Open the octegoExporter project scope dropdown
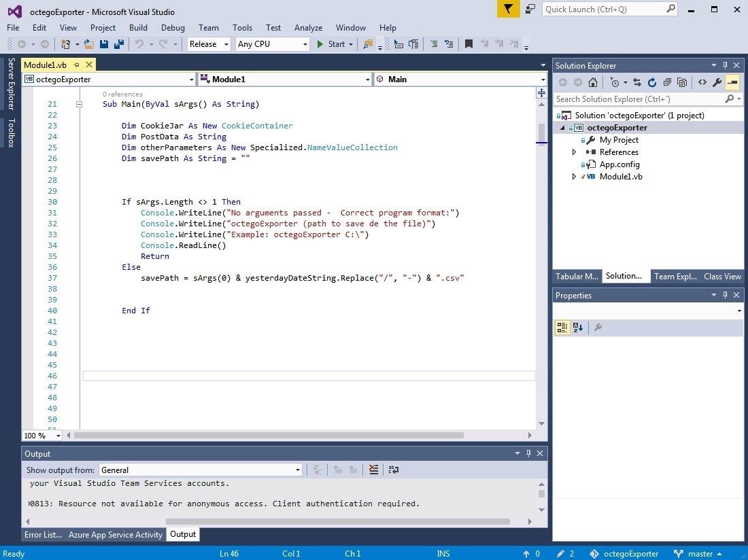Screen dimensions: 748x560 [x=109, y=80]
